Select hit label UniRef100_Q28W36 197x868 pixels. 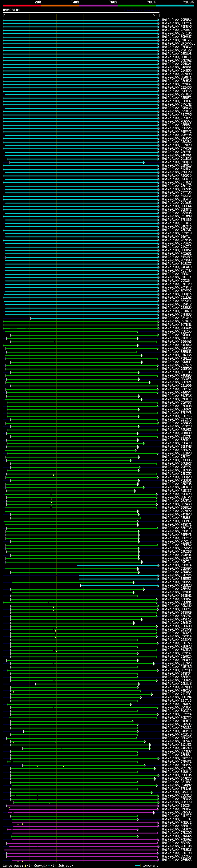[177, 423]
